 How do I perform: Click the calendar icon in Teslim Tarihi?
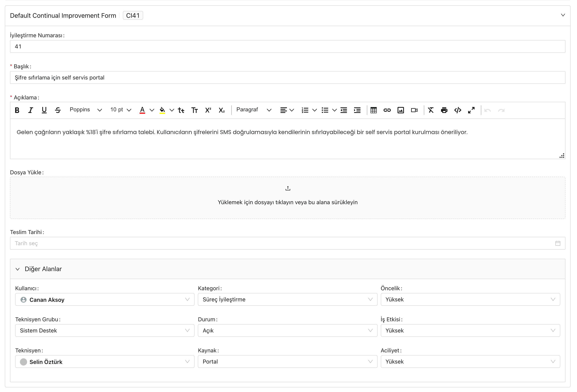[558, 243]
